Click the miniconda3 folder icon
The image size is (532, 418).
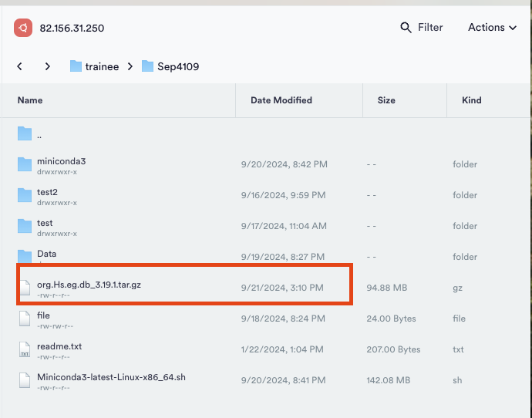point(25,164)
